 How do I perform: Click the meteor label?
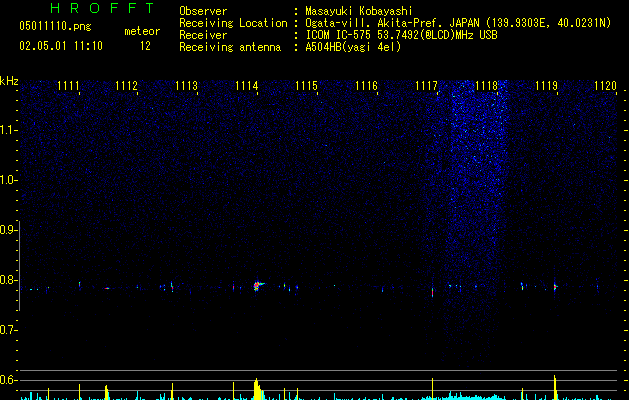142,31
